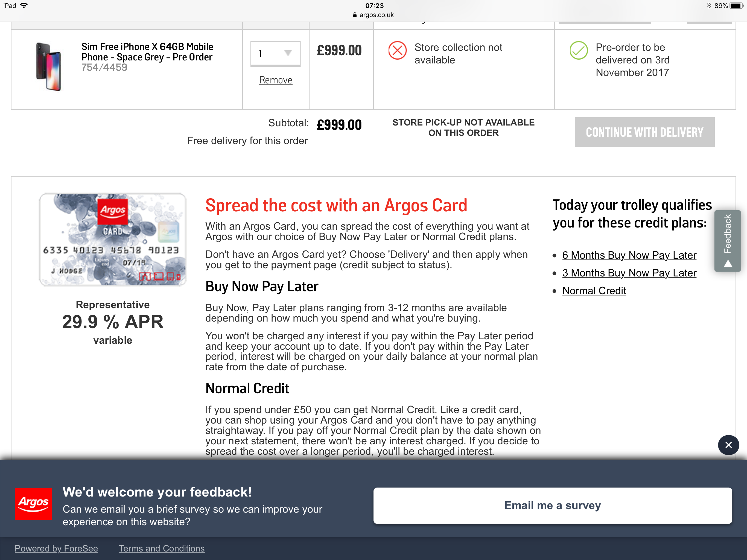This screenshot has width=747, height=560.
Task: Open 6 Months Buy Now Pay Later plan
Action: coord(629,255)
